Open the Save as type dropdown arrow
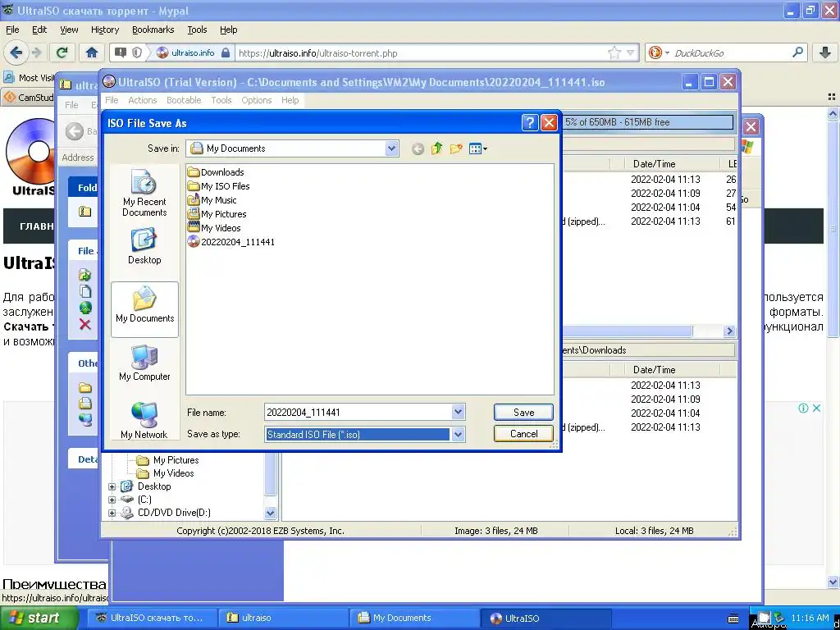 point(458,434)
